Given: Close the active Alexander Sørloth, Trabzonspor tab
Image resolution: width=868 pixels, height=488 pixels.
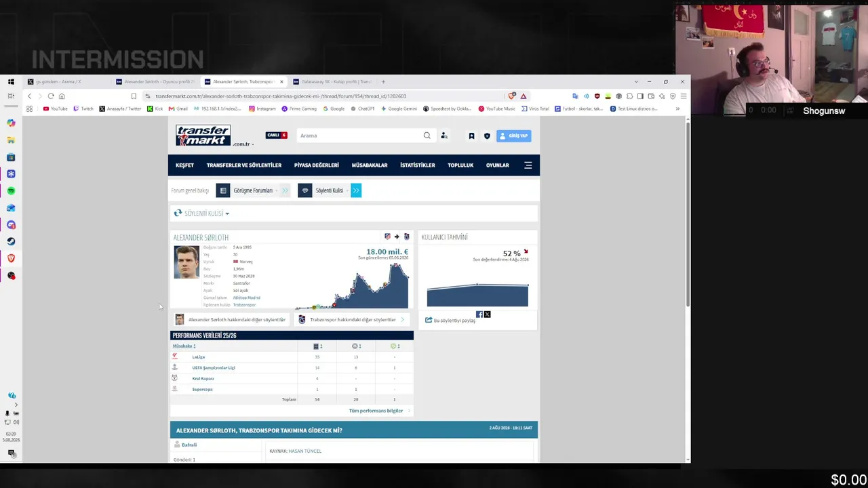Looking at the screenshot, I should point(281,82).
